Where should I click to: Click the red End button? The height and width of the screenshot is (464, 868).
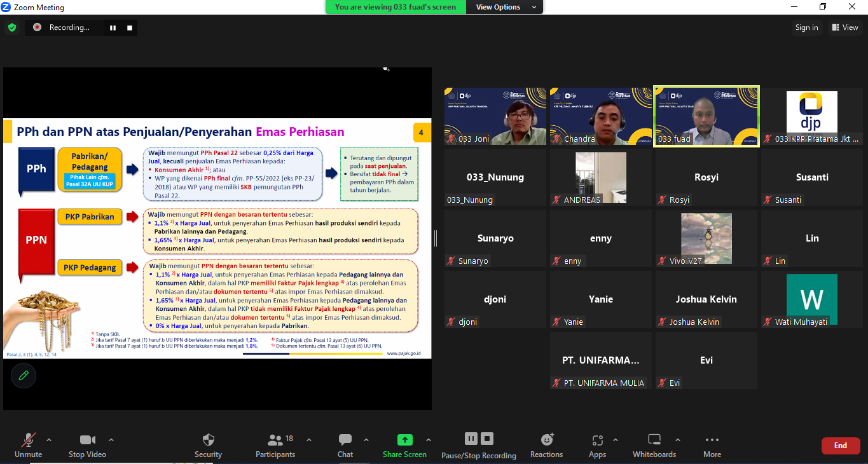click(x=840, y=446)
